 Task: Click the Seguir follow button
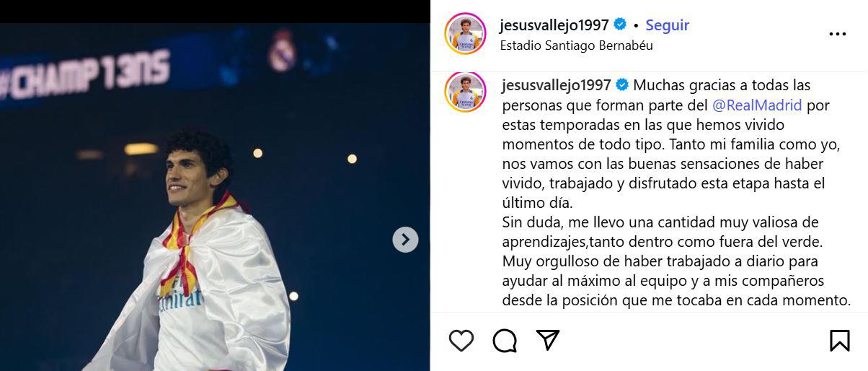667,25
